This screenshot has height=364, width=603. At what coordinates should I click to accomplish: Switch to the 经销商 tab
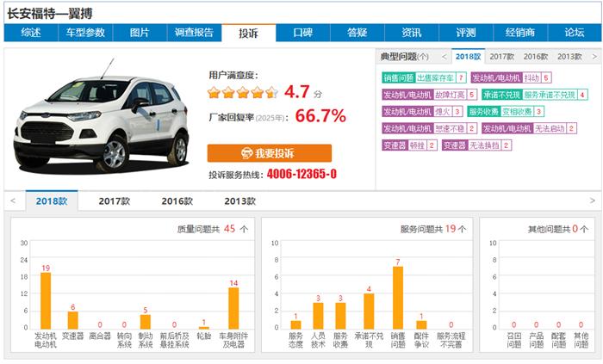coord(520,33)
